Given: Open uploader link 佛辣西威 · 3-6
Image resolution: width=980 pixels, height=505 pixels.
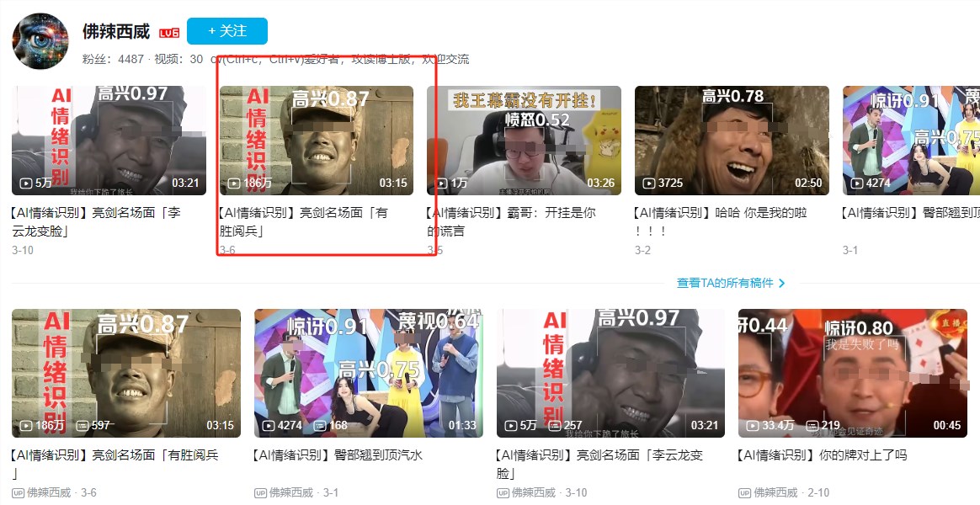Looking at the screenshot, I should tap(61, 493).
